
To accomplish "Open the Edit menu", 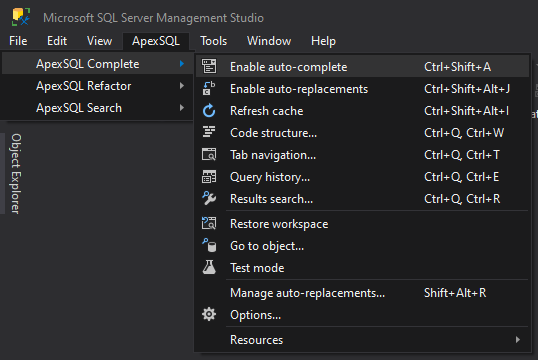I will [x=57, y=41].
